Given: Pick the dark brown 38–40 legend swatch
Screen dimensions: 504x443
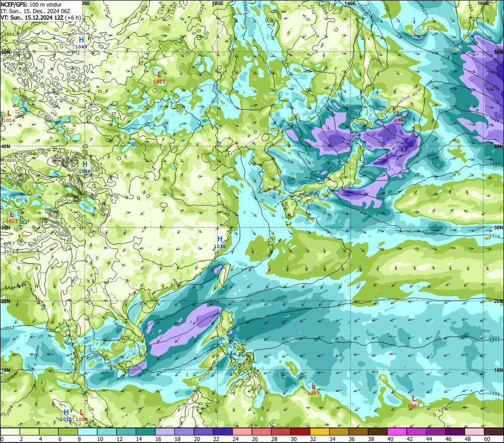Looking at the screenshot, I should tap(377, 432).
